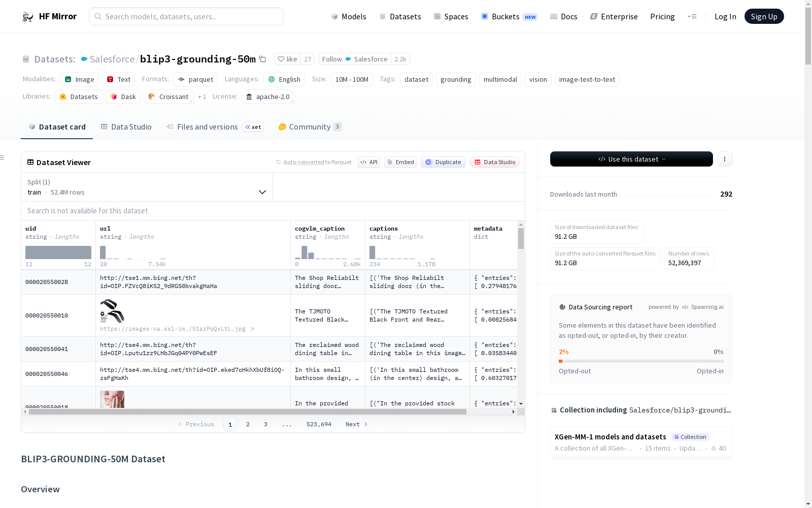The height and width of the screenshot is (508, 812).
Task: Select the Datasets library tag
Action: pos(79,97)
